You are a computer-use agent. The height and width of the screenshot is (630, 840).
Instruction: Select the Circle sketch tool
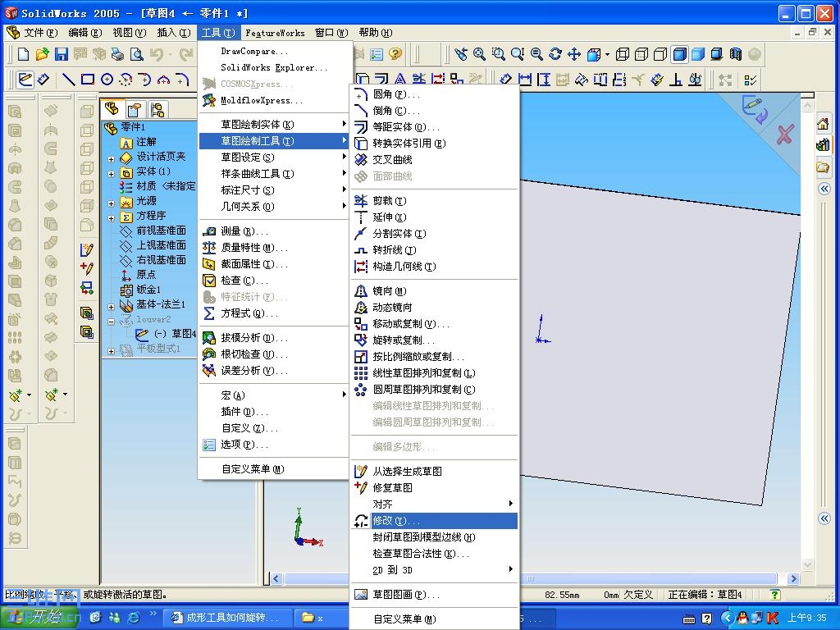[x=107, y=80]
